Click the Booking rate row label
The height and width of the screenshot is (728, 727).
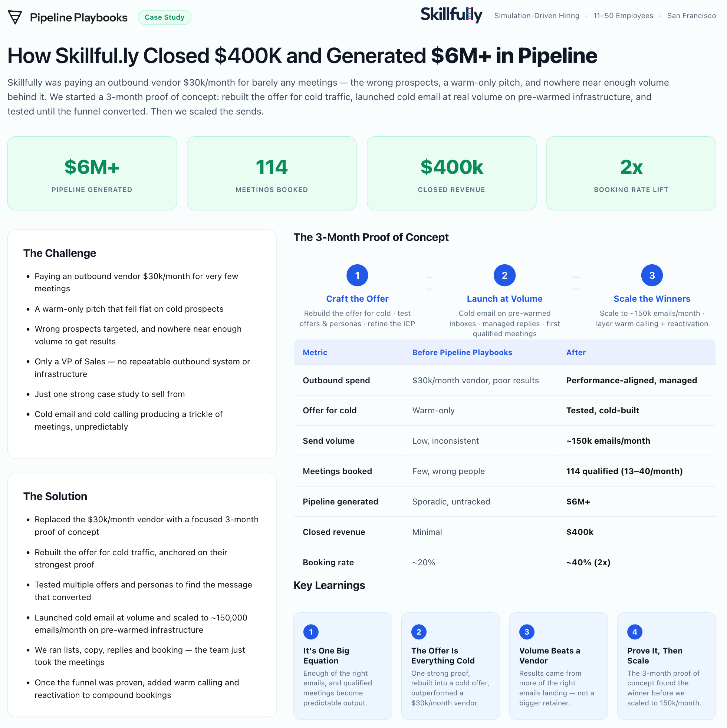328,562
